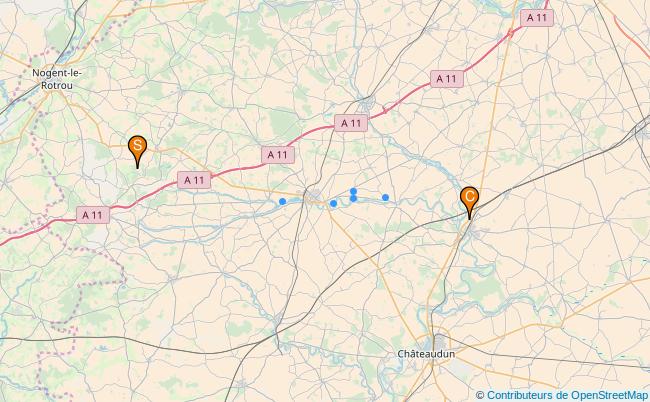The height and width of the screenshot is (402, 650).
Task: Click the orange C map pin
Action: tap(469, 202)
